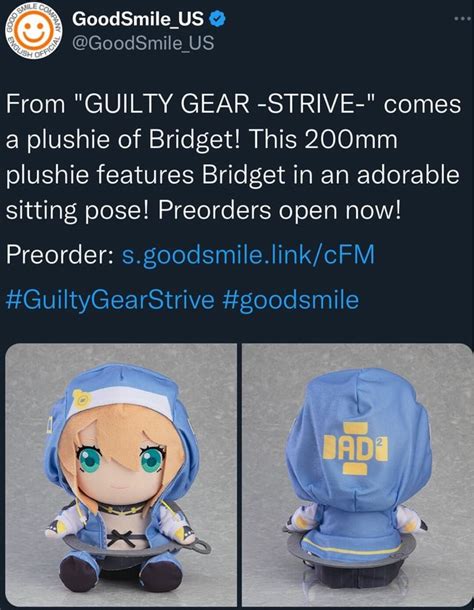Screen dimensions: 474x610
Task: Click the blue verified badge
Action: point(218,19)
